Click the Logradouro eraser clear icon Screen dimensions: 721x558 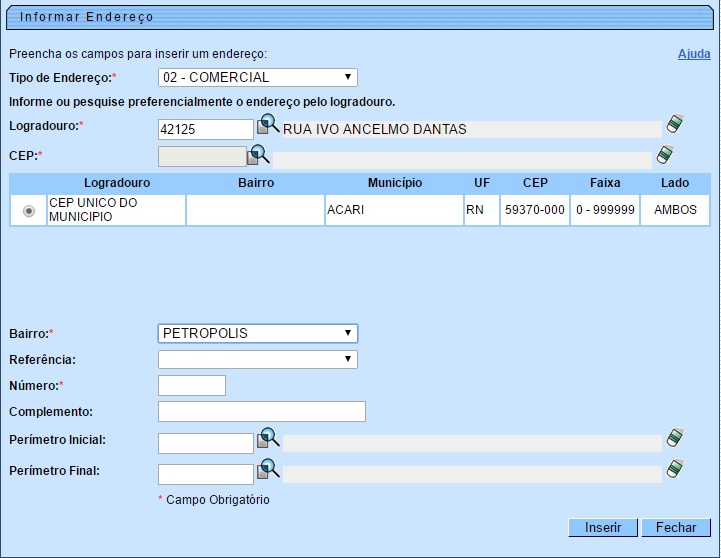[x=677, y=125]
